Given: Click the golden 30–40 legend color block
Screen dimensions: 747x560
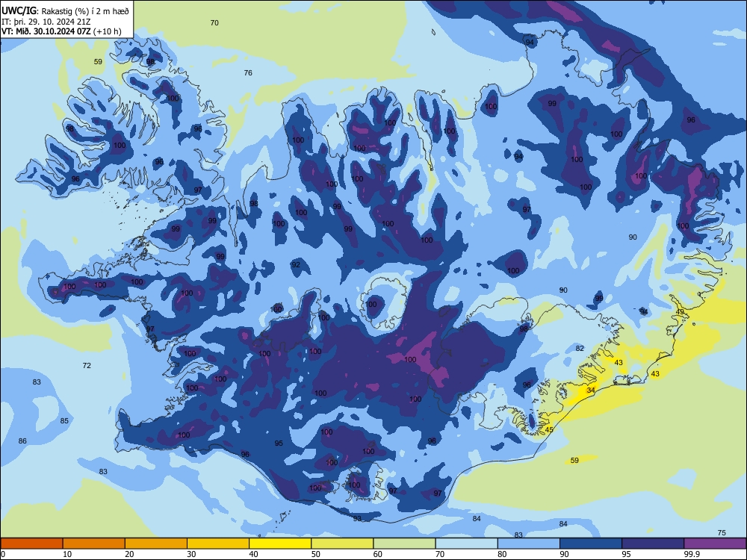Looking at the screenshot, I should coord(218,544).
